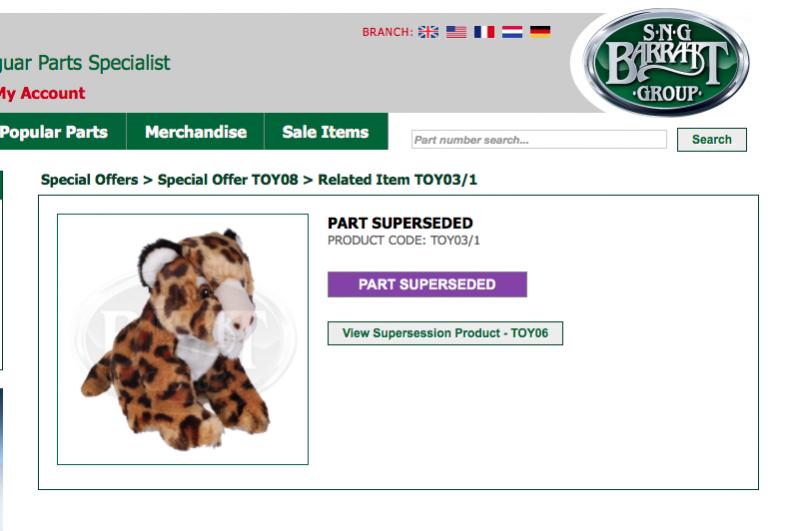786x531 pixels.
Task: Click the purple PART SUPERSEDED banner
Action: (427, 284)
